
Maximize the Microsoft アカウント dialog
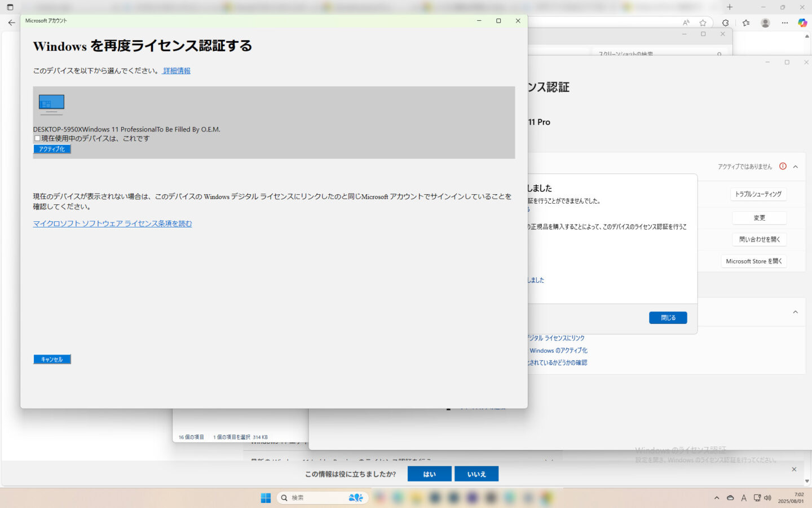[498, 21]
